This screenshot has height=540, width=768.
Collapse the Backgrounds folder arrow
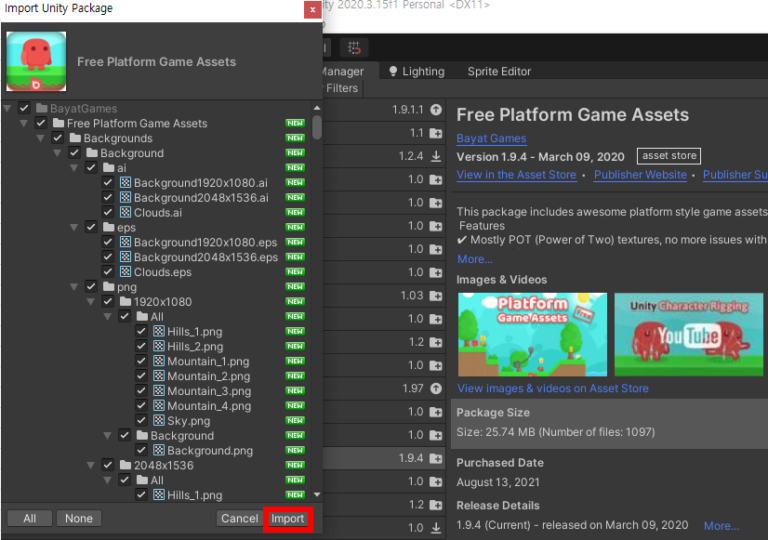pyautogui.click(x=41, y=139)
